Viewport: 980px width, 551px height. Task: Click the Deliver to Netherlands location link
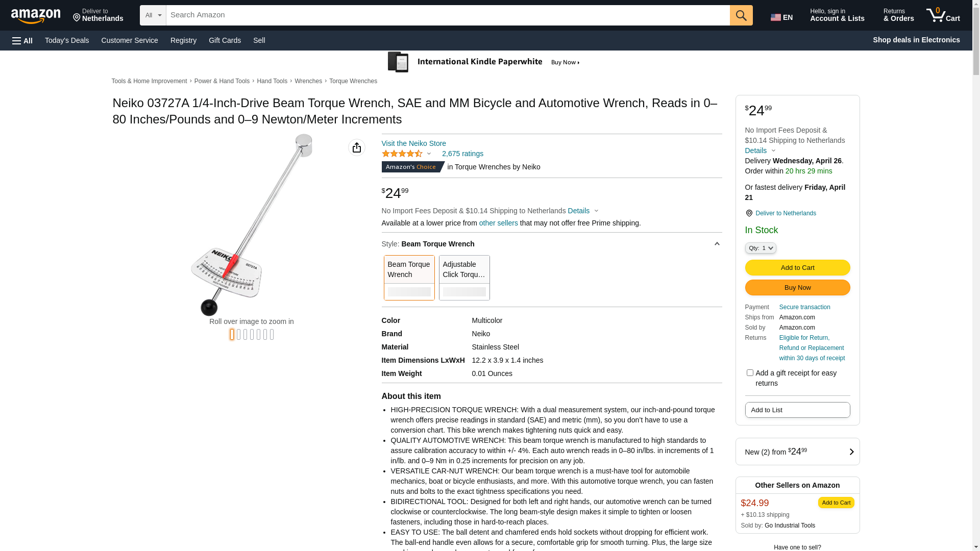click(x=786, y=213)
